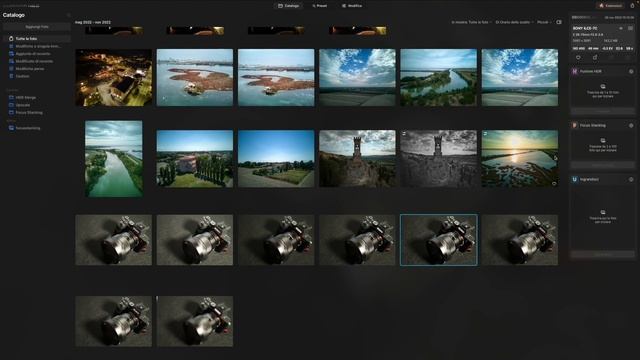640x360 pixels.
Task: Select second camera photo in bottom row
Action: tap(195, 321)
